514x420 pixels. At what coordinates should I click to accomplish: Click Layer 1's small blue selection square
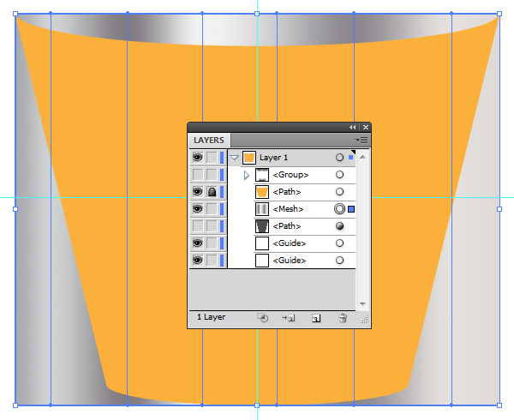350,158
